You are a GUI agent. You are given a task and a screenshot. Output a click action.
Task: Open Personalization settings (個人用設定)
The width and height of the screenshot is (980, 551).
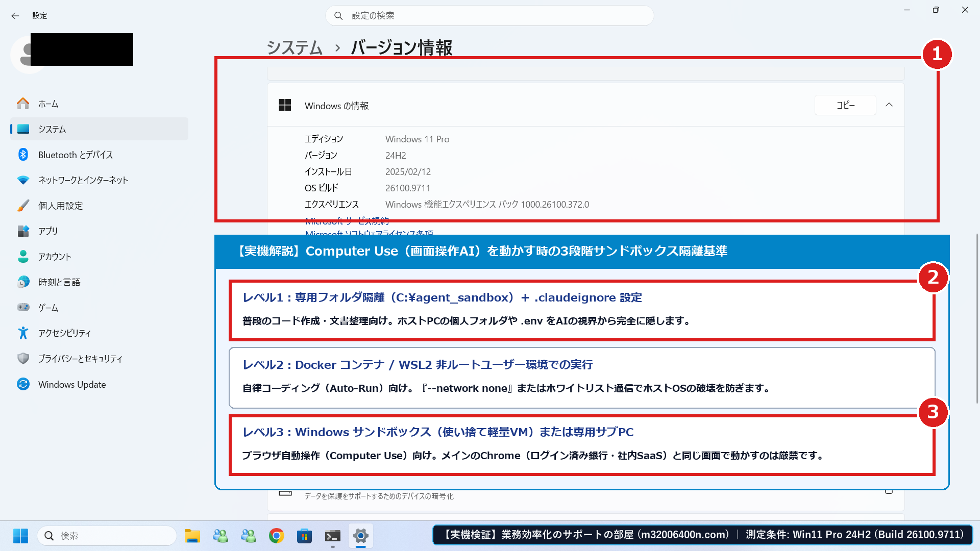pos(99,206)
